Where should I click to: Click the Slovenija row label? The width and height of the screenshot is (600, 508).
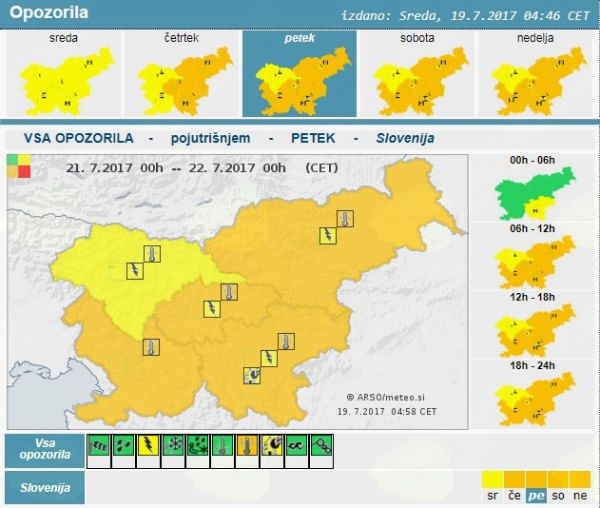pos(44,488)
